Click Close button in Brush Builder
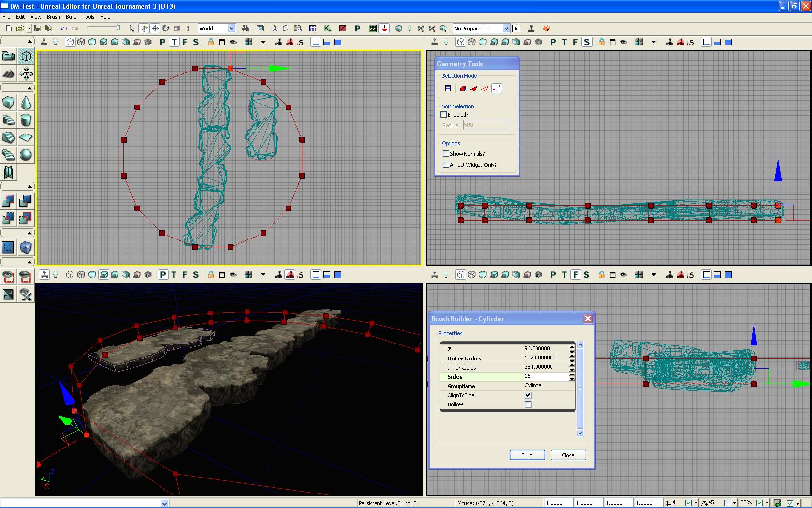Image resolution: width=812 pixels, height=508 pixels. (x=568, y=455)
